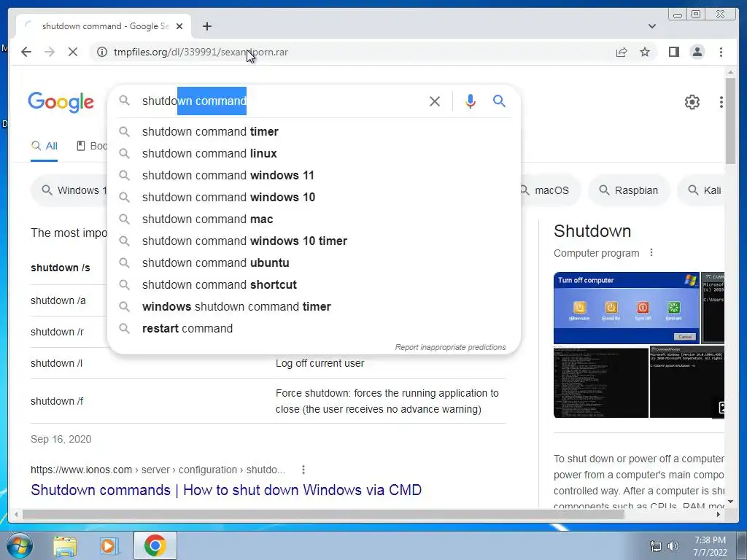Click Chrome icon in the taskbar
The height and width of the screenshot is (560, 747).
(155, 545)
